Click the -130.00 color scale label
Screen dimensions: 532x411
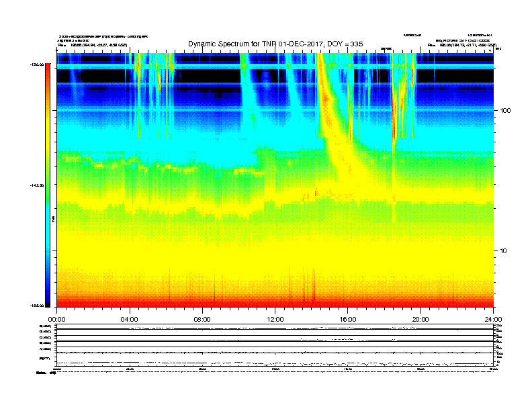(37, 64)
